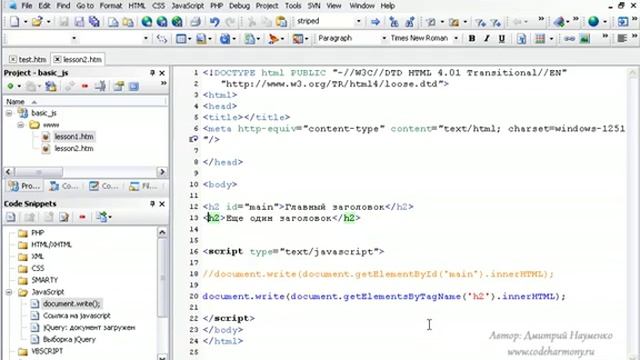Click the text-alignment icon in the formatting toolbar
This screenshot has width=640, height=360.
tap(622, 38)
